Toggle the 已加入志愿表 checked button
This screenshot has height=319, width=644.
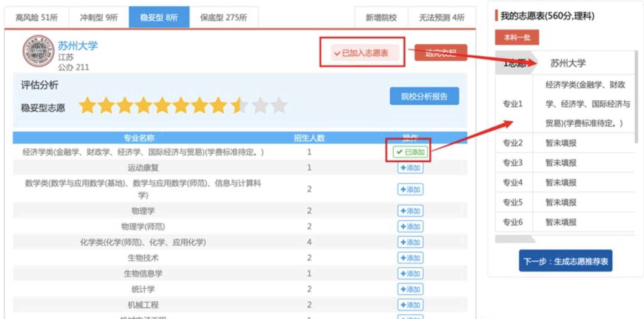point(362,53)
